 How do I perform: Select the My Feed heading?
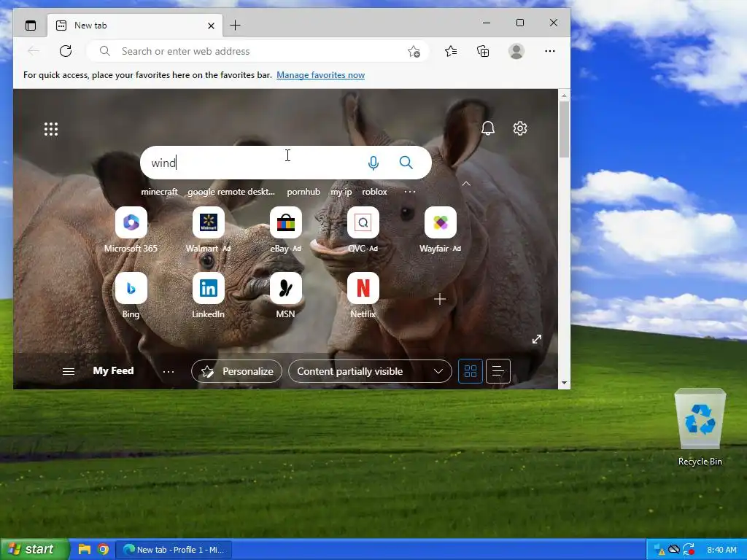(x=113, y=370)
